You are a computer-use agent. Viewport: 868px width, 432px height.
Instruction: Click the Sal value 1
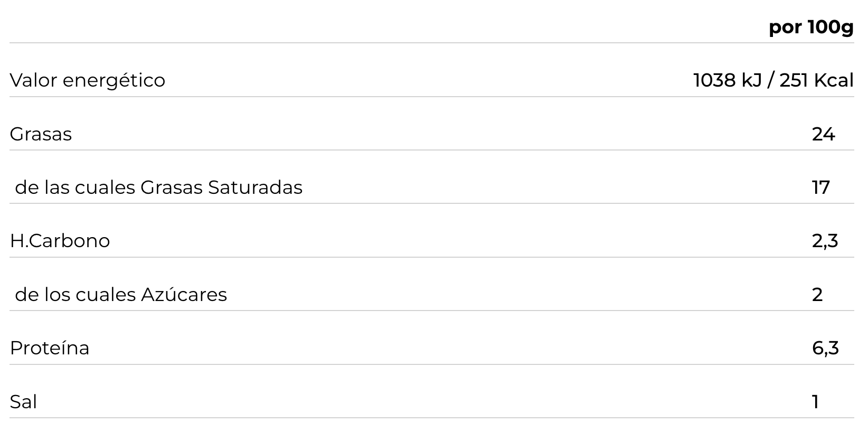point(816,402)
